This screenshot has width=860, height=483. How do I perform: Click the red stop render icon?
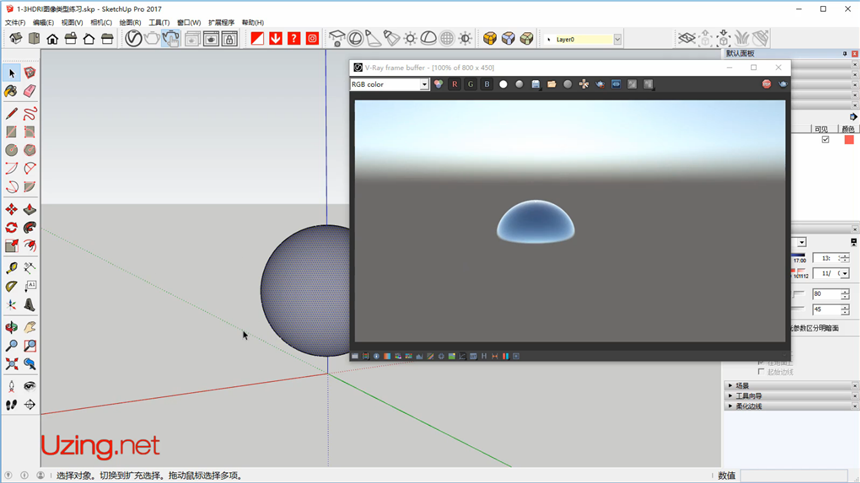pyautogui.click(x=767, y=84)
